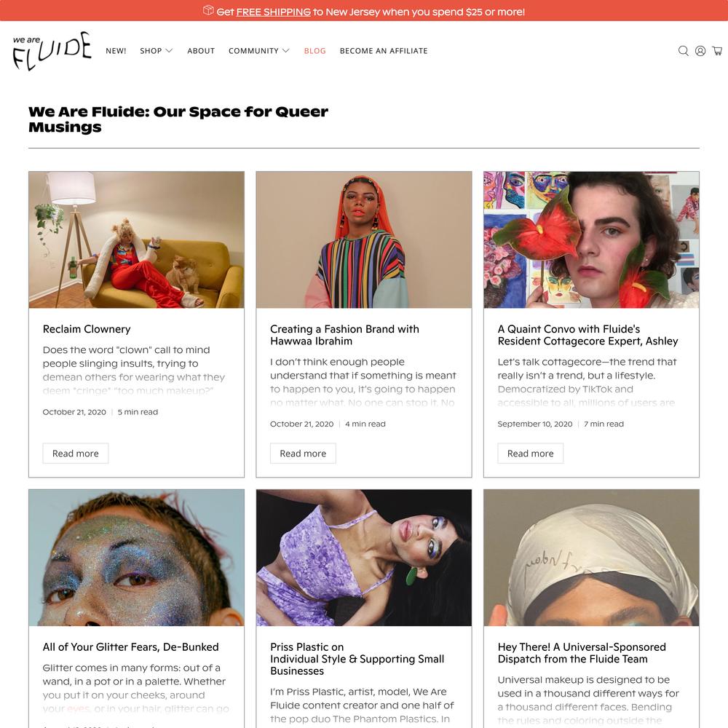This screenshot has height=728, width=728.
Task: Open the NEW! menu item
Action: 116,51
